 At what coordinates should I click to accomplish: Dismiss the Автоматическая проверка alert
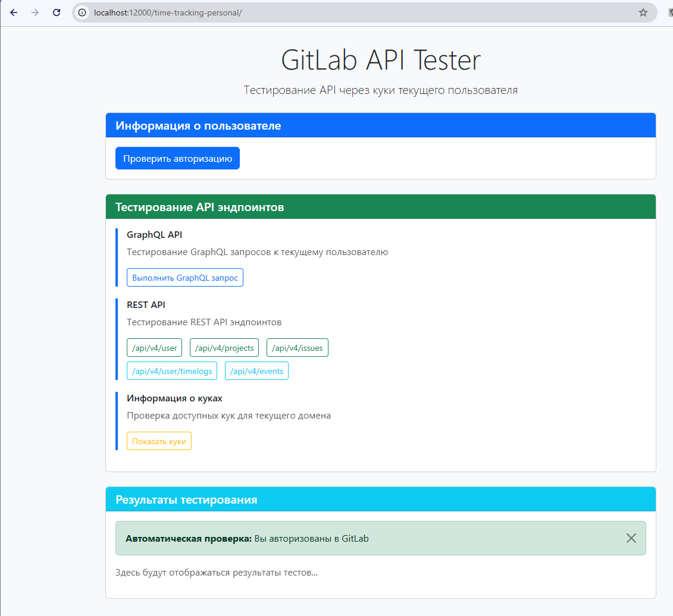631,538
